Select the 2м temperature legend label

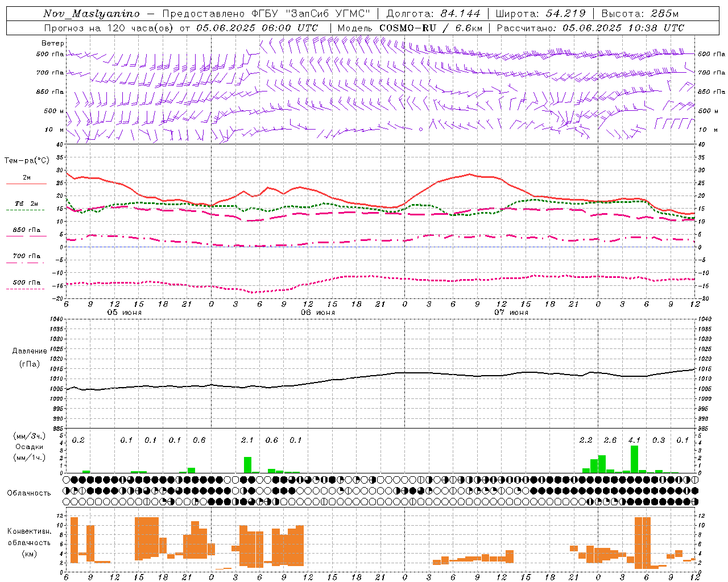coord(27,178)
